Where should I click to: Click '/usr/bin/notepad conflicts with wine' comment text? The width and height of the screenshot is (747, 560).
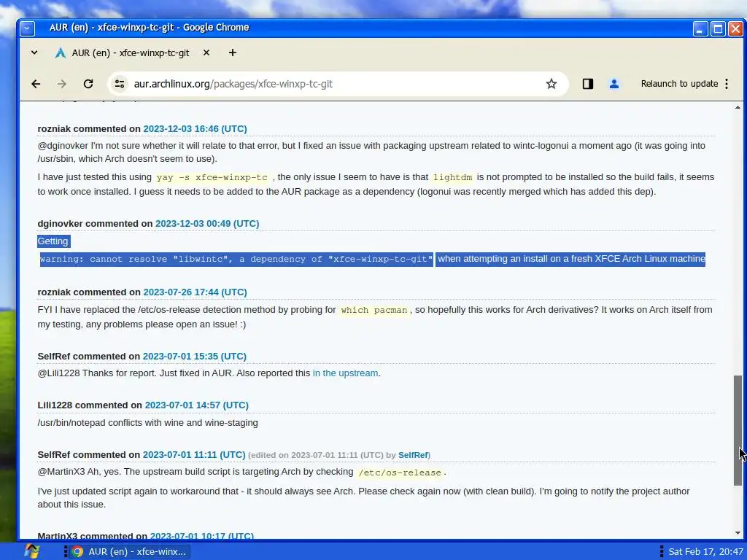coord(147,423)
